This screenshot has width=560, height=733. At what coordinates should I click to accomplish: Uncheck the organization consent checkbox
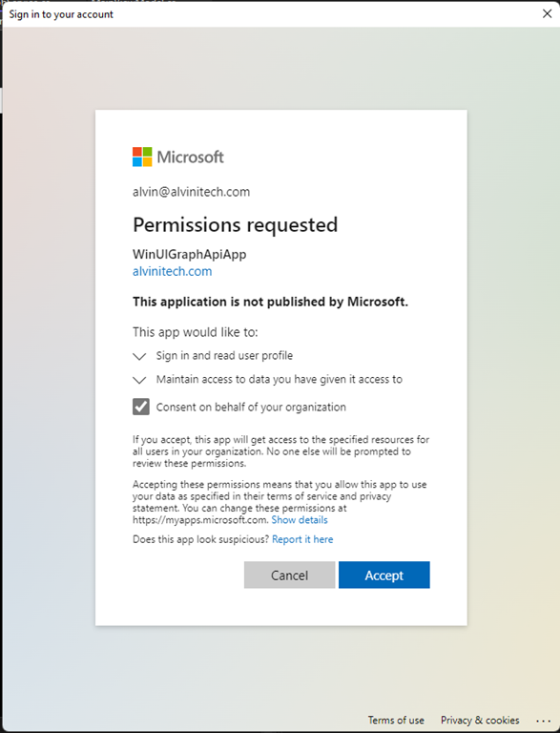140,407
